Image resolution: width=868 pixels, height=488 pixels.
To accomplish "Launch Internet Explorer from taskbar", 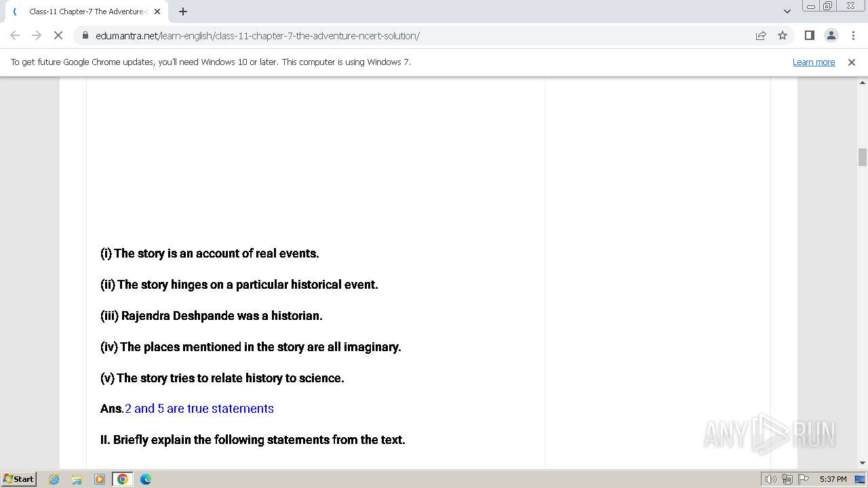I will click(54, 479).
